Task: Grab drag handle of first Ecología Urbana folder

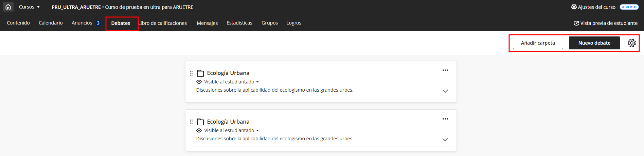Action: 191,73
